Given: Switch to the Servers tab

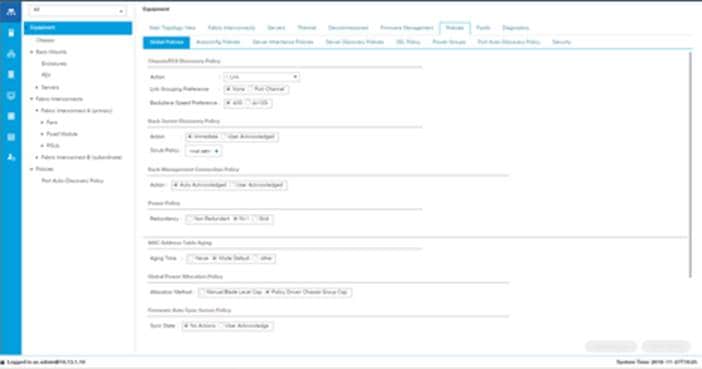Looking at the screenshot, I should [x=276, y=28].
